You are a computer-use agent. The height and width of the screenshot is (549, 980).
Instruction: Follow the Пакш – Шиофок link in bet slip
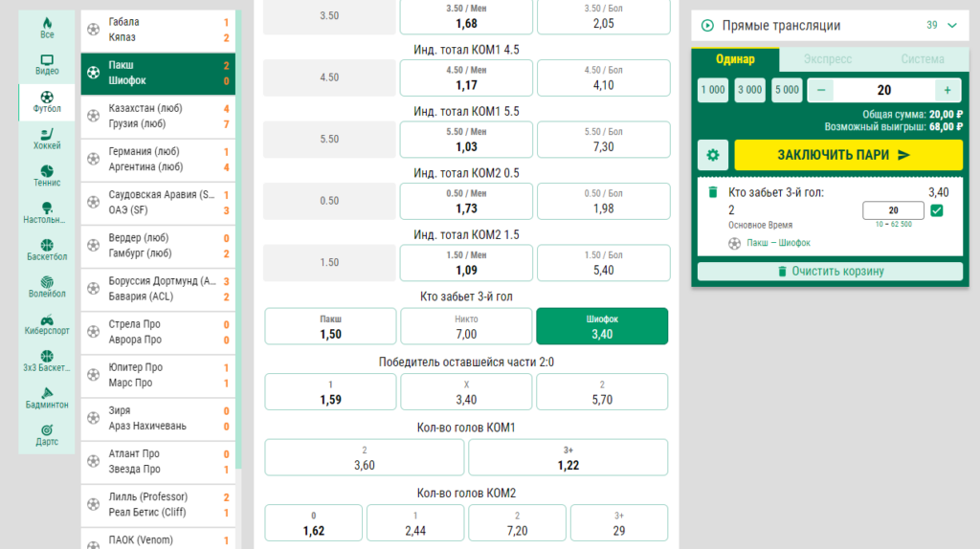(x=778, y=243)
